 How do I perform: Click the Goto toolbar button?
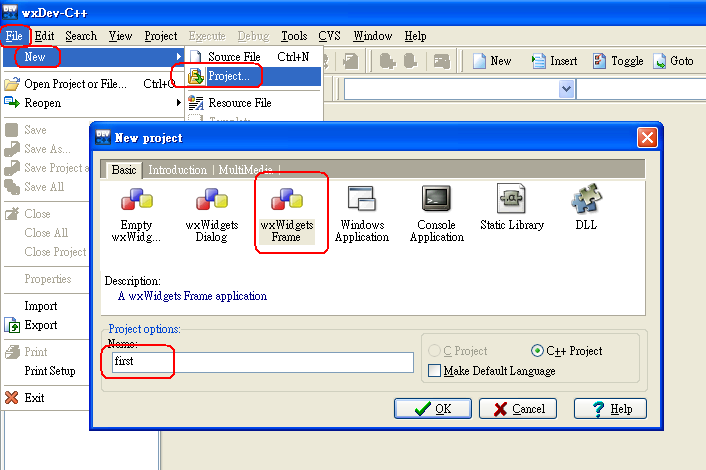coord(674,61)
